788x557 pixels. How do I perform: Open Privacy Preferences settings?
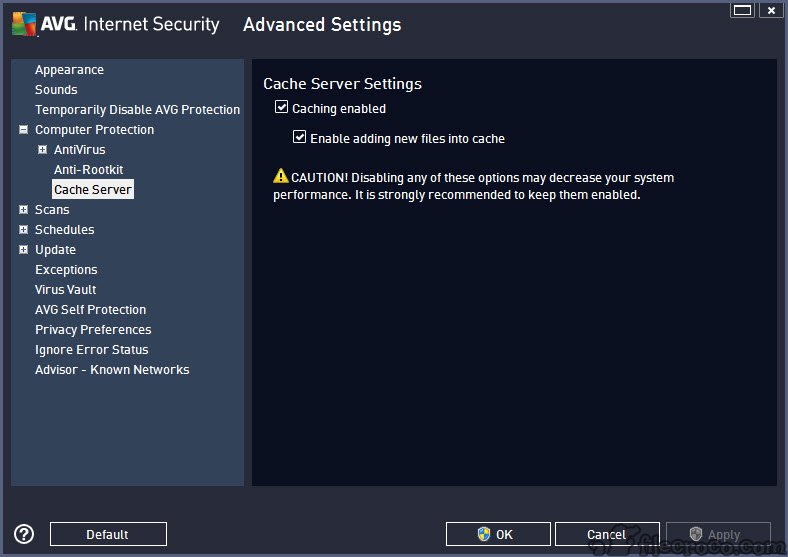[93, 330]
